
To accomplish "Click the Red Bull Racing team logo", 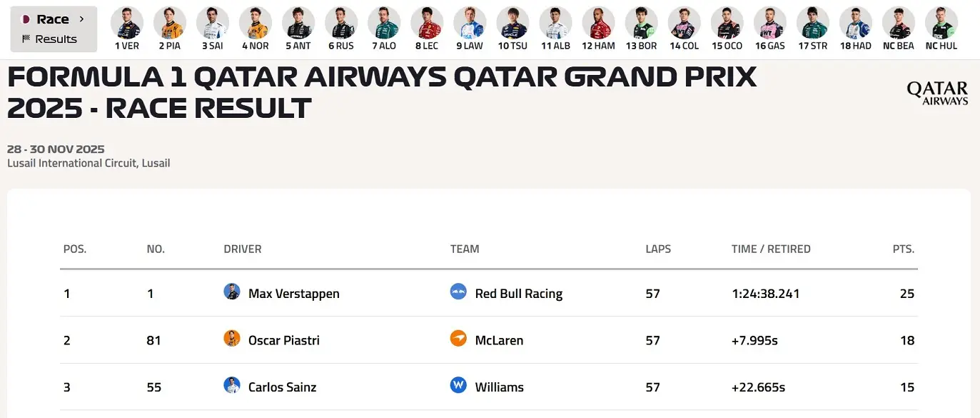I will [458, 292].
